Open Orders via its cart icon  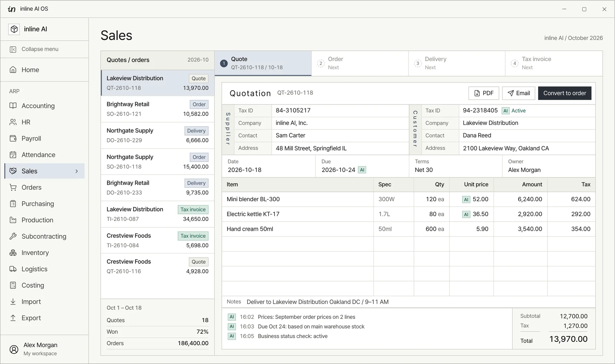pyautogui.click(x=13, y=187)
